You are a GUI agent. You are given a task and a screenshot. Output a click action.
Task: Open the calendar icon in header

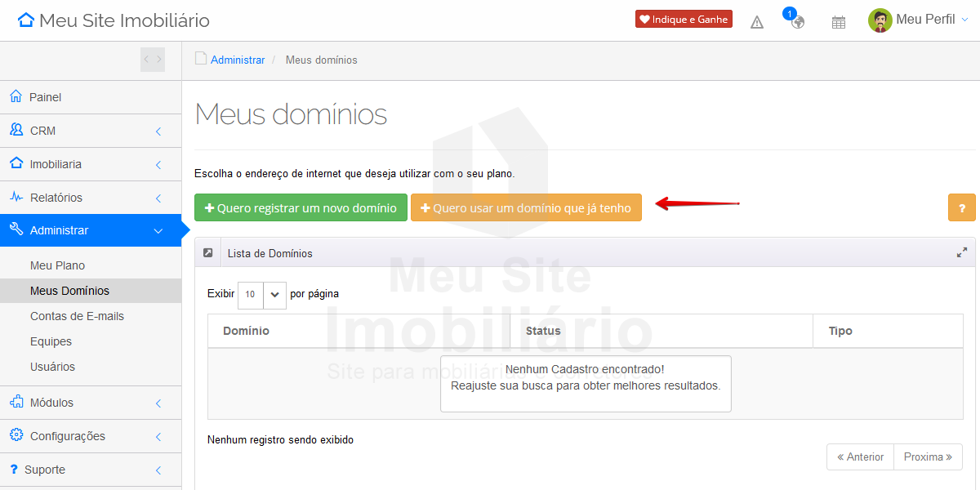tap(839, 22)
